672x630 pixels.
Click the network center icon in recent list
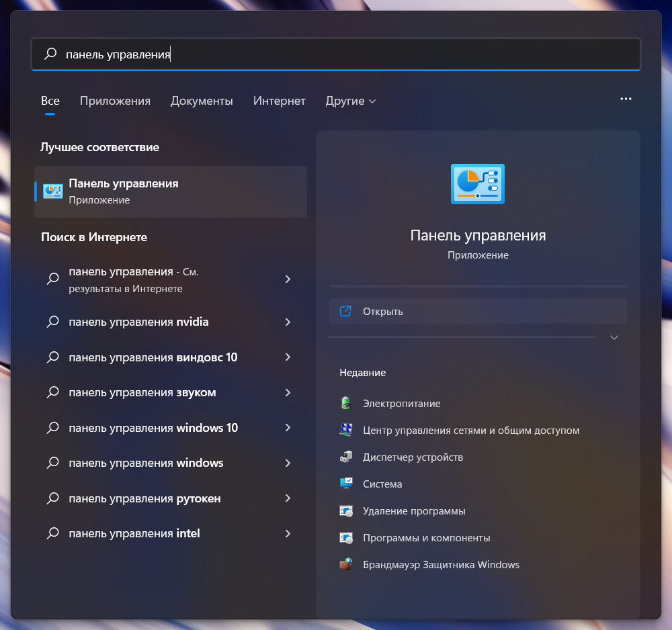tap(346, 430)
